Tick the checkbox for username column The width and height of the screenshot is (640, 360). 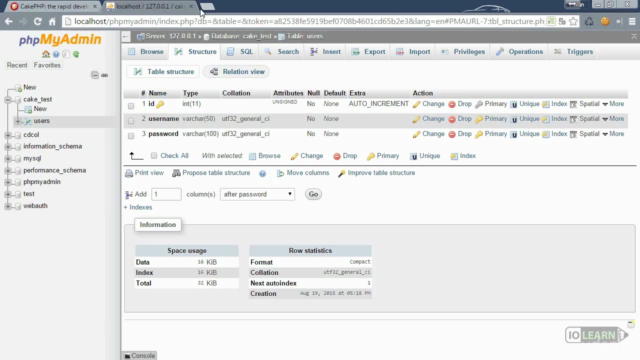[131, 121]
